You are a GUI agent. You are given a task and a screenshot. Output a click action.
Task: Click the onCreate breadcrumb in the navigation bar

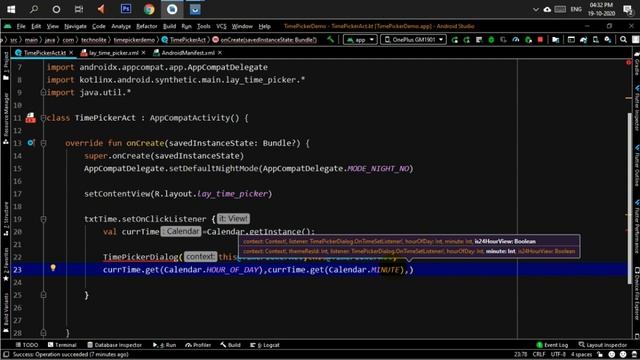coord(264,40)
